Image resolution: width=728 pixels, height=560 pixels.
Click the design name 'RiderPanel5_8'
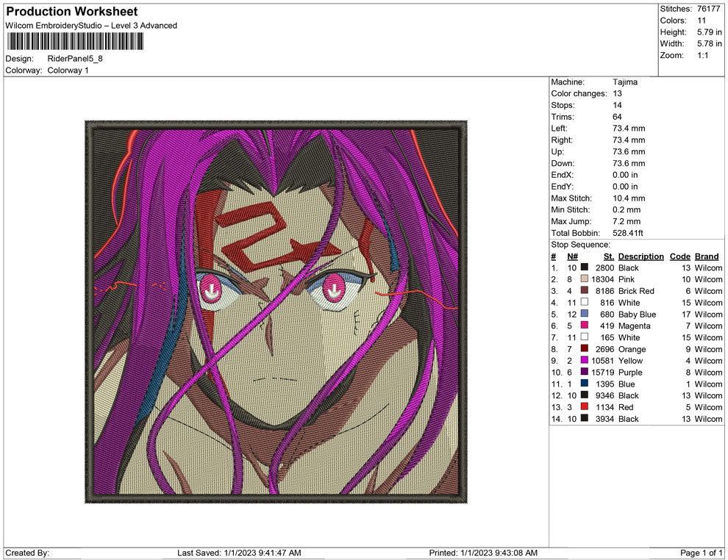pyautogui.click(x=75, y=59)
